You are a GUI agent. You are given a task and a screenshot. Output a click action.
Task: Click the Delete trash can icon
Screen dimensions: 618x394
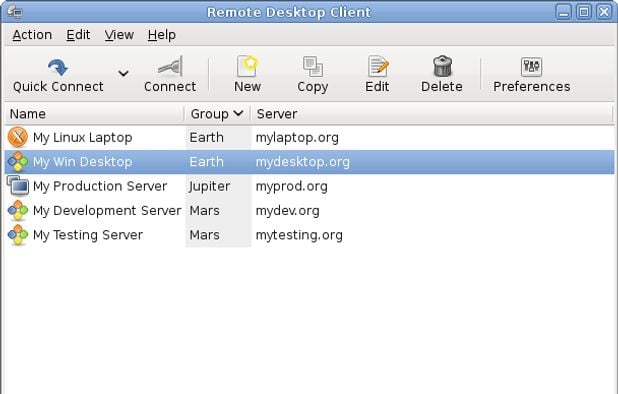[x=442, y=66]
